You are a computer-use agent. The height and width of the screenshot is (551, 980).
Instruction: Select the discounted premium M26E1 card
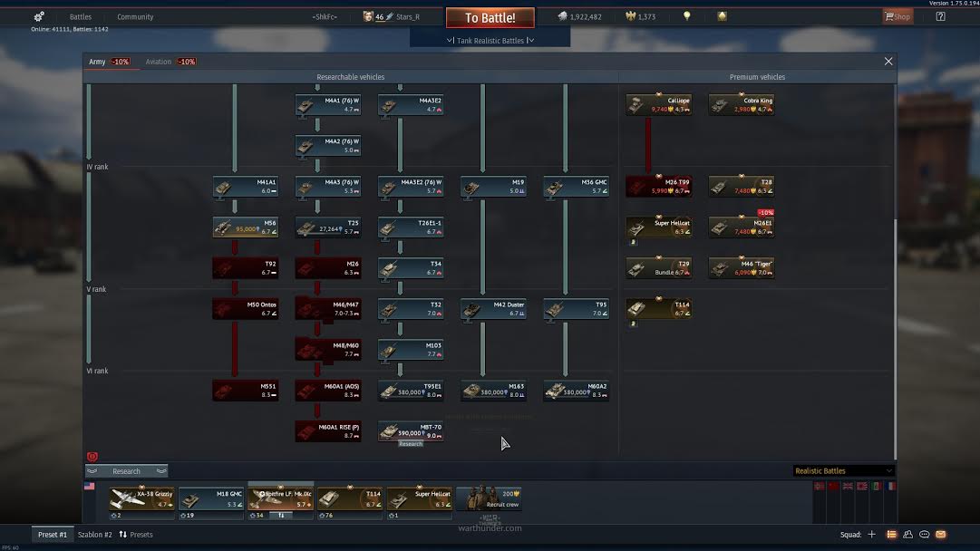[742, 227]
